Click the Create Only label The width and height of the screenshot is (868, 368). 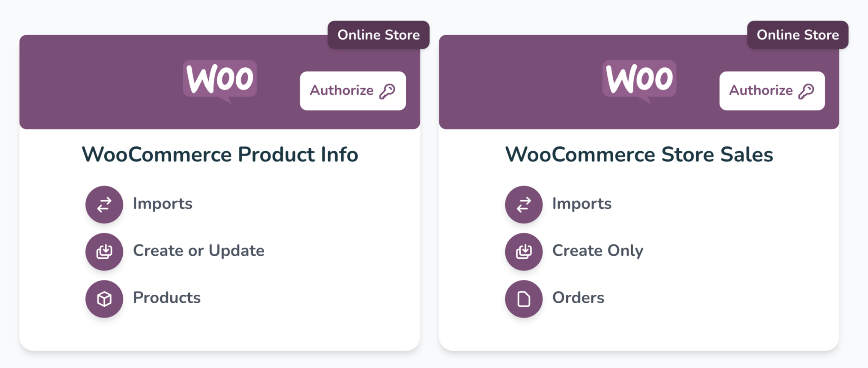click(598, 251)
